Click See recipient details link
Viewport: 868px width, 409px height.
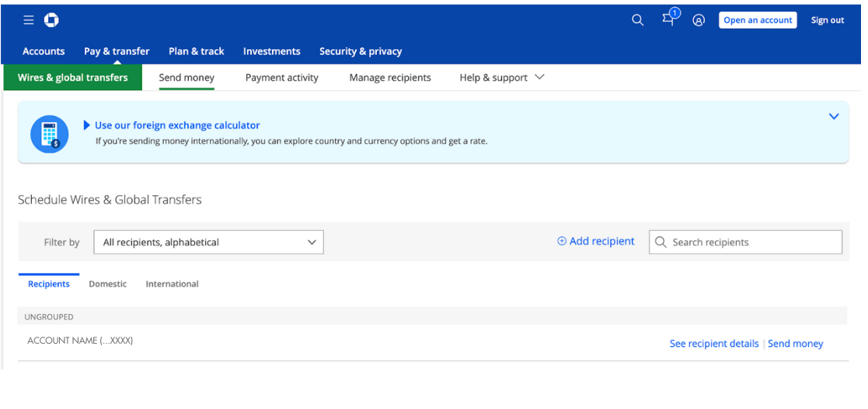coord(713,344)
